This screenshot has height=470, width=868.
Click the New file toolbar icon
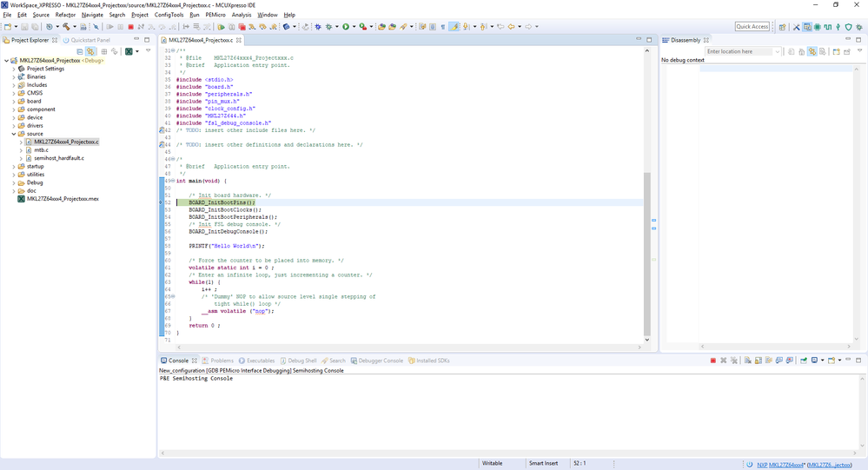point(8,27)
